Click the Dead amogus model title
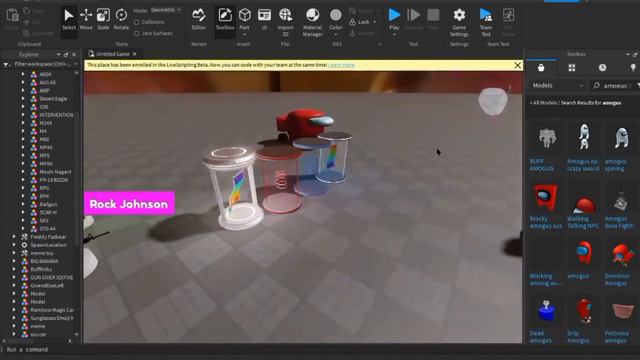 pyautogui.click(x=540, y=337)
